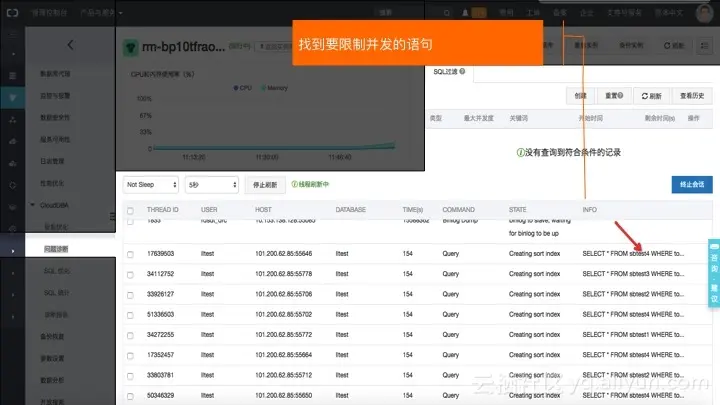This screenshot has height=405, width=720.
Task: Check the row for thread 34272255
Action: 130,335
